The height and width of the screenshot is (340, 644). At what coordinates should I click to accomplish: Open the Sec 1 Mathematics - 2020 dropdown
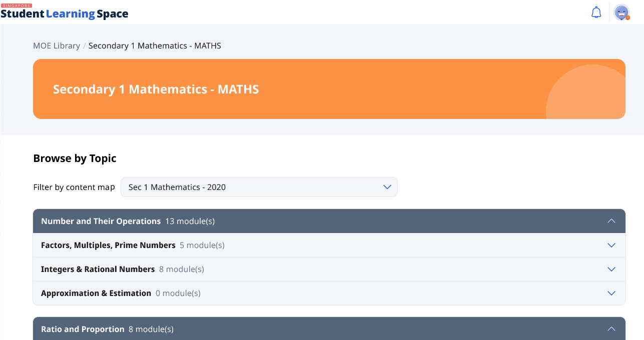pos(259,187)
